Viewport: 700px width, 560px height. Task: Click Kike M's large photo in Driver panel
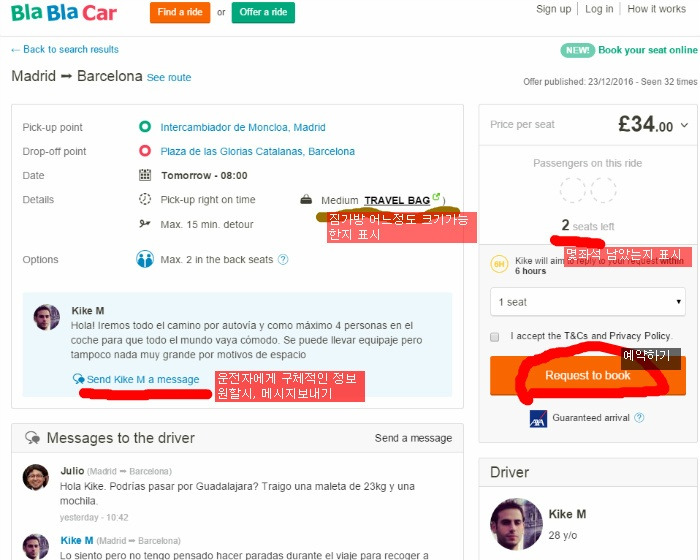click(516, 524)
